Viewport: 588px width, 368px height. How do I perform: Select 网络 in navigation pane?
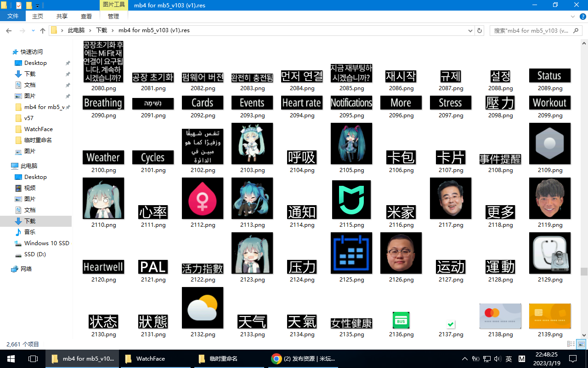[26, 269]
